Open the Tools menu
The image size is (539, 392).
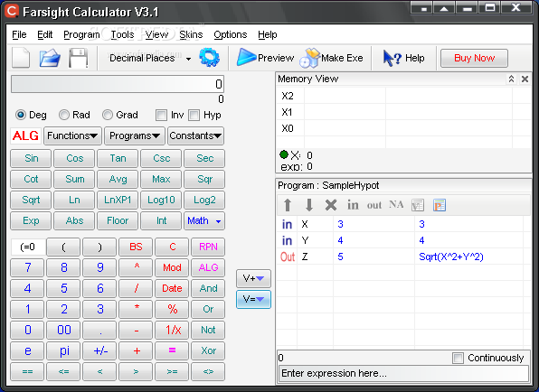tap(122, 34)
